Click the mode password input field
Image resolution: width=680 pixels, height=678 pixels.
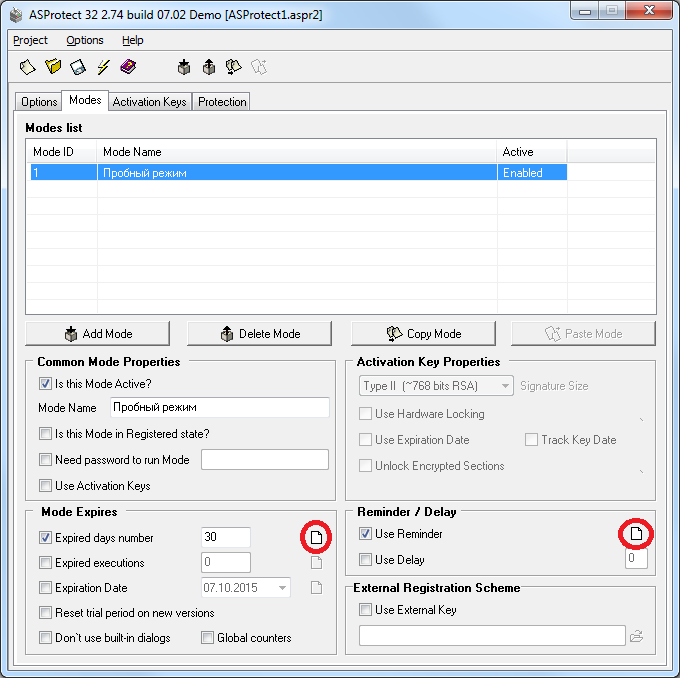coord(265,459)
